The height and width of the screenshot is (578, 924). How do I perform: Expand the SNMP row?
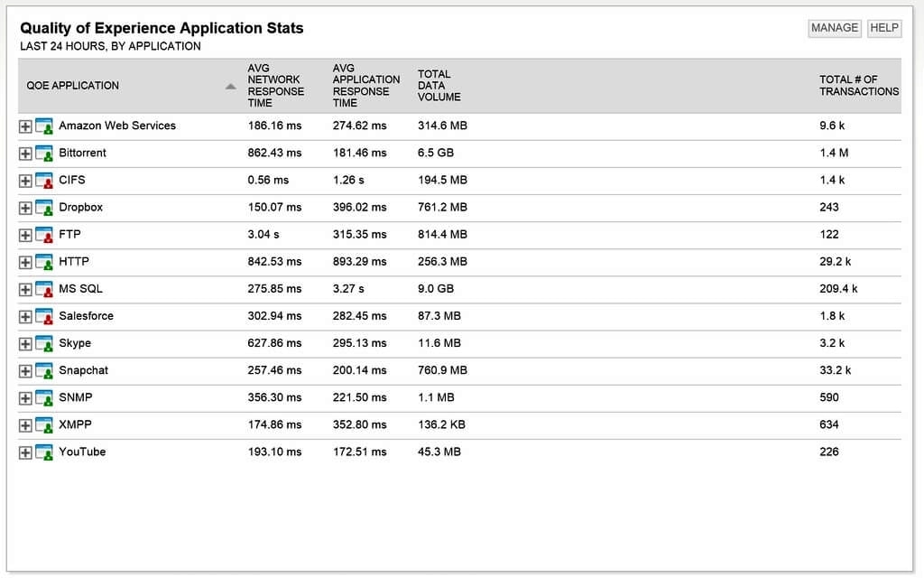[x=25, y=398]
